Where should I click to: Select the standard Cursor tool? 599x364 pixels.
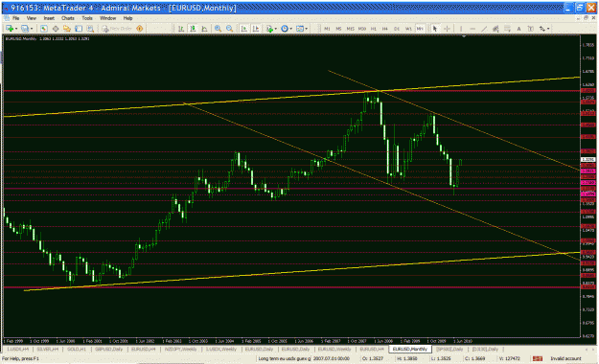click(x=434, y=29)
